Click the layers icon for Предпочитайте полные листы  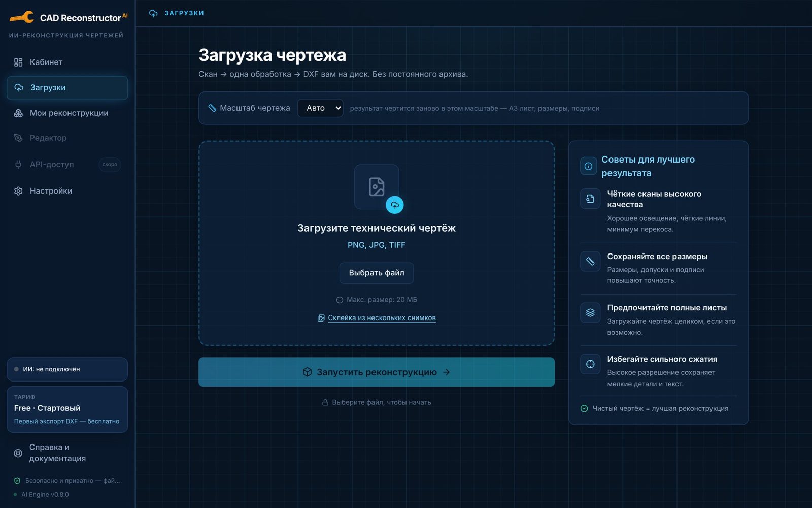[590, 312]
